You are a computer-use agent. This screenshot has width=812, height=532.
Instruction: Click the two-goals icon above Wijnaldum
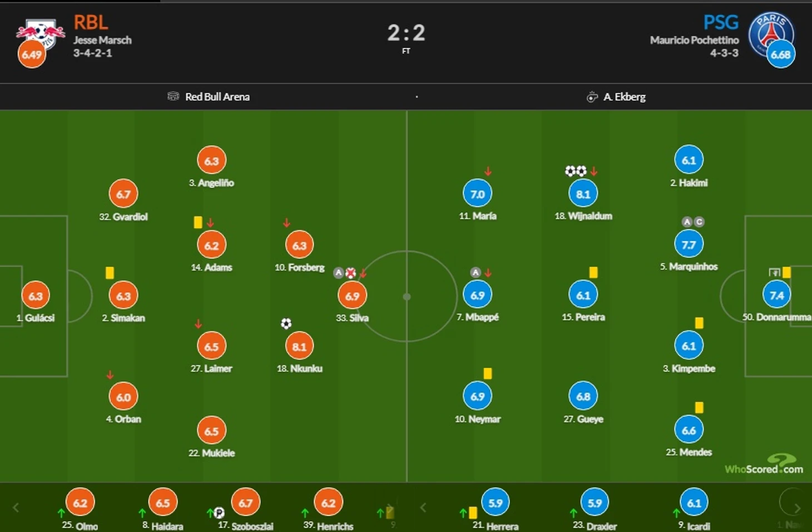coord(576,171)
